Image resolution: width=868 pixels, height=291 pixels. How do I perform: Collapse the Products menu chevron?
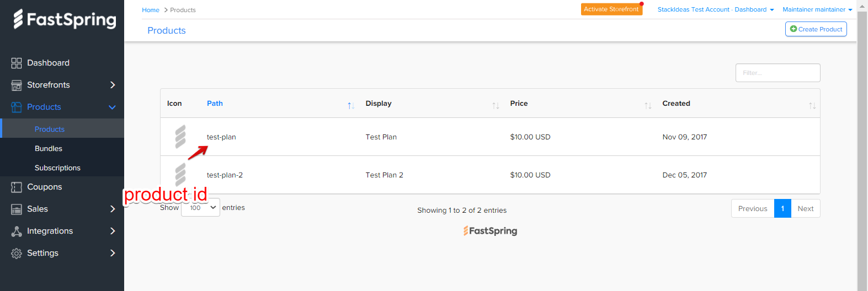[113, 107]
